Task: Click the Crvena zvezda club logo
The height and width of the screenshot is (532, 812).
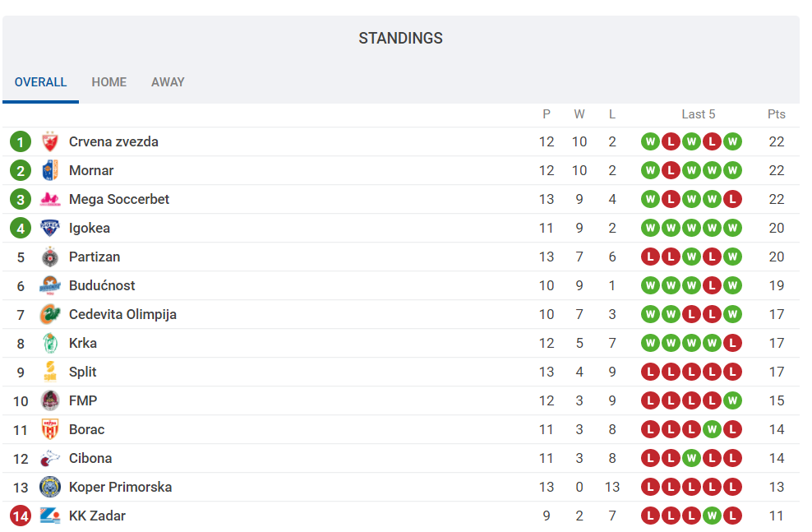Action: click(x=50, y=141)
